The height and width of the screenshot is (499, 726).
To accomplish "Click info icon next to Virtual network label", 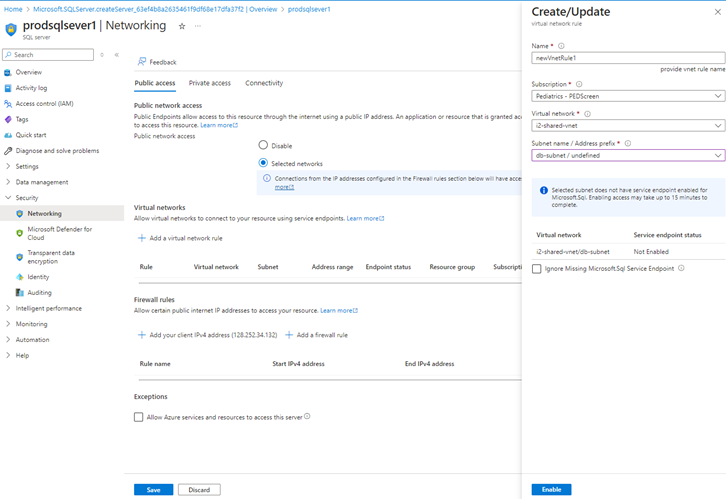I will point(587,114).
